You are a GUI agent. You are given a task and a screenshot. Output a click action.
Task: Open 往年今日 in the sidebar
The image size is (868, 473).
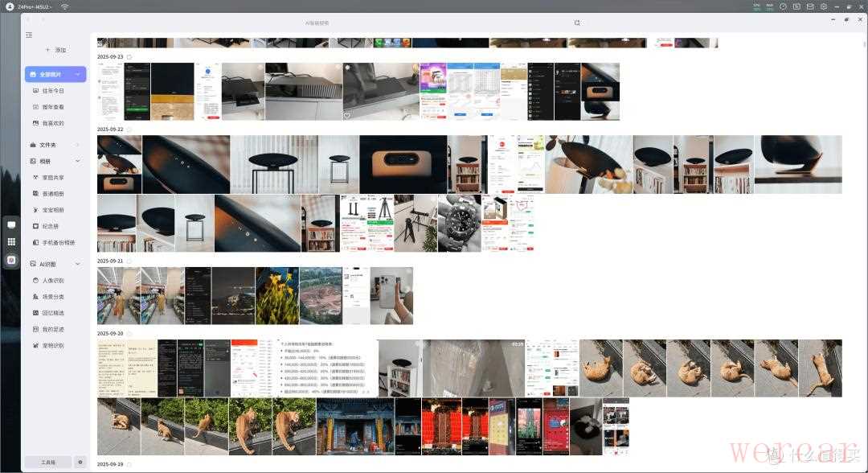pyautogui.click(x=53, y=91)
